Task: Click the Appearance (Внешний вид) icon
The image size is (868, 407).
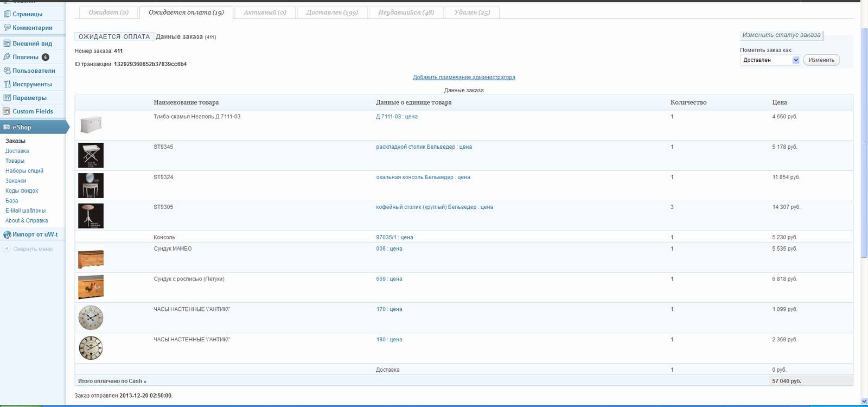Action: point(7,43)
